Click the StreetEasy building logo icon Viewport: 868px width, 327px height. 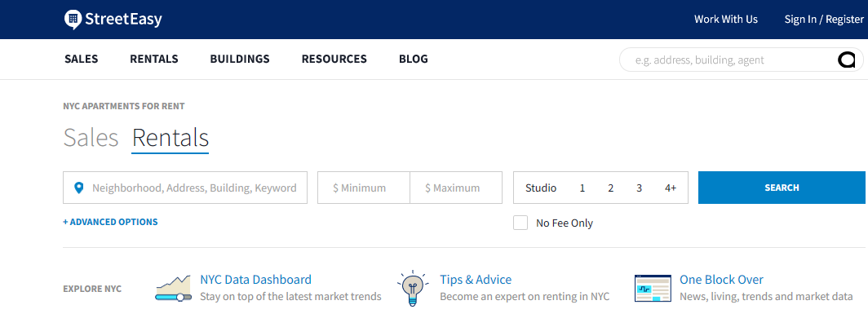[73, 20]
